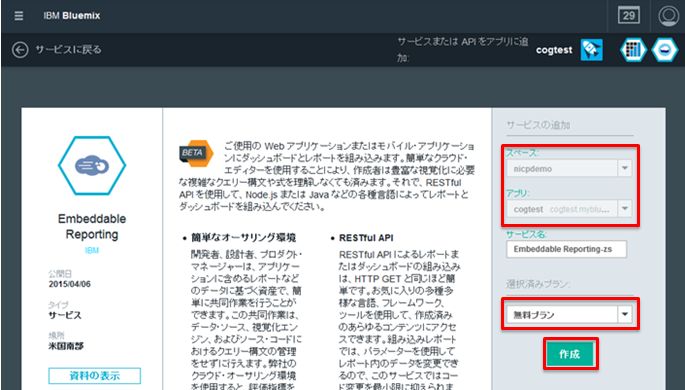685x390 pixels.
Task: Open the hamburger navigation menu
Action: (x=18, y=16)
